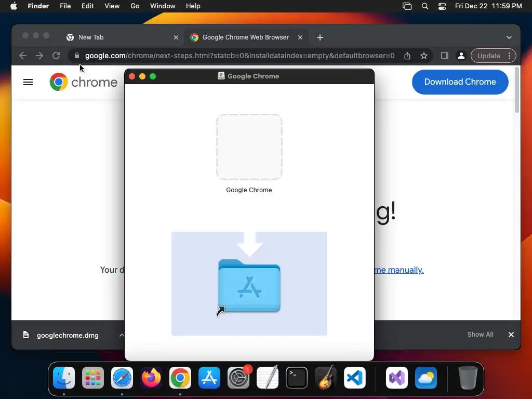Viewport: 532px width, 399px height.
Task: Close the New Tab tab
Action: [176, 37]
